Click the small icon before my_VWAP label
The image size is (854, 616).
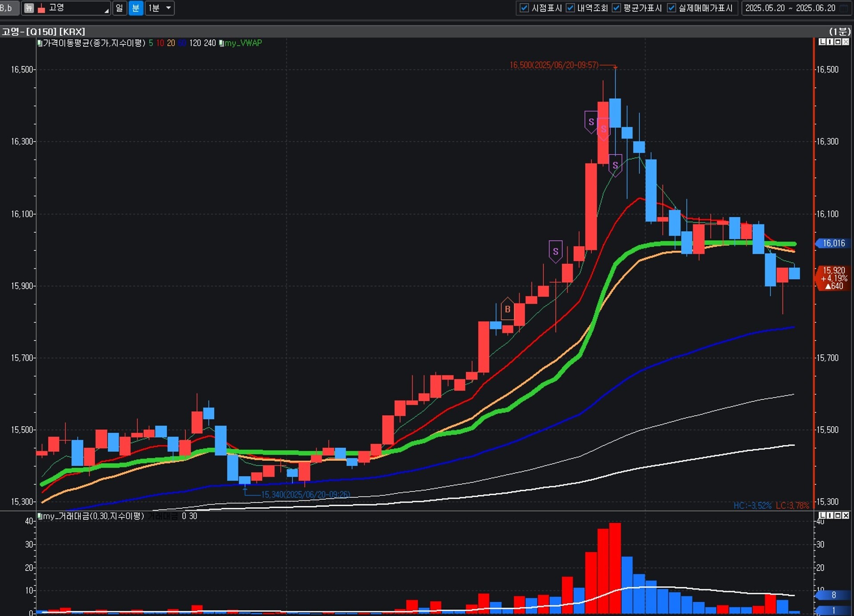pyautogui.click(x=222, y=43)
